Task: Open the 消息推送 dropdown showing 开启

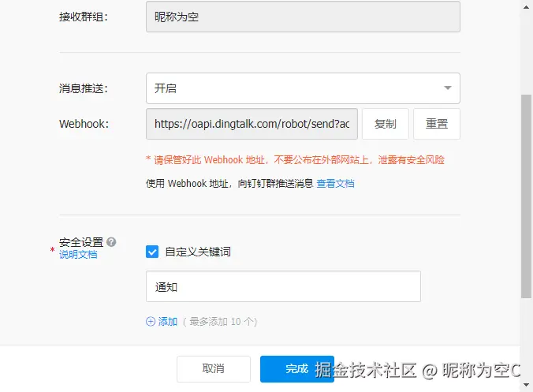Action: click(x=303, y=88)
